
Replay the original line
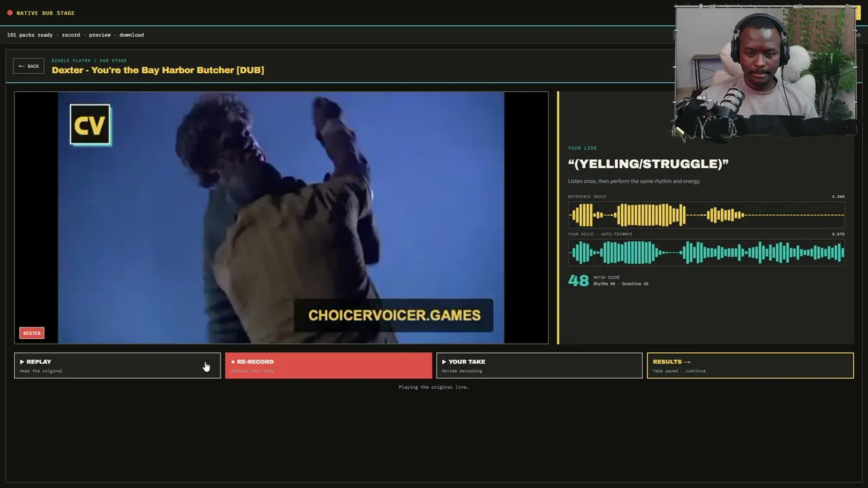(x=117, y=365)
